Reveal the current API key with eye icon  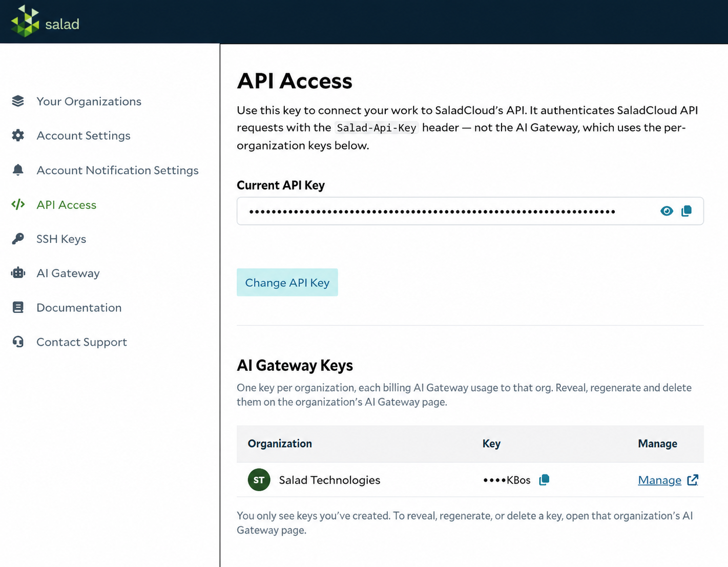click(x=667, y=211)
